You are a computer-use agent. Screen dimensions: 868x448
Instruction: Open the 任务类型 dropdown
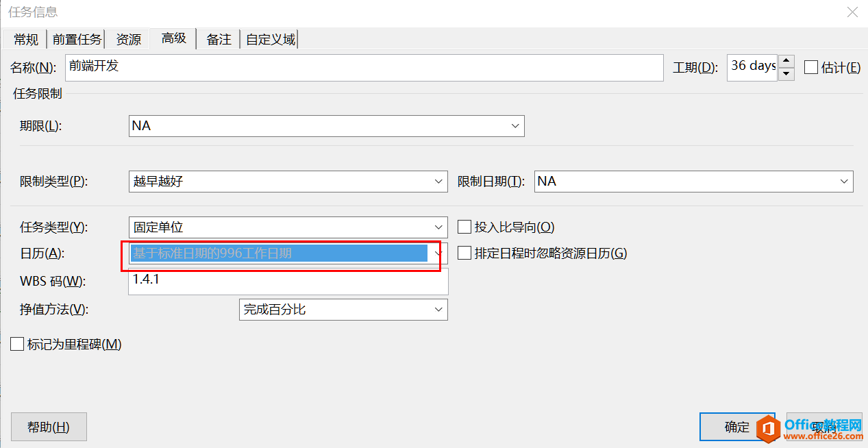[439, 227]
